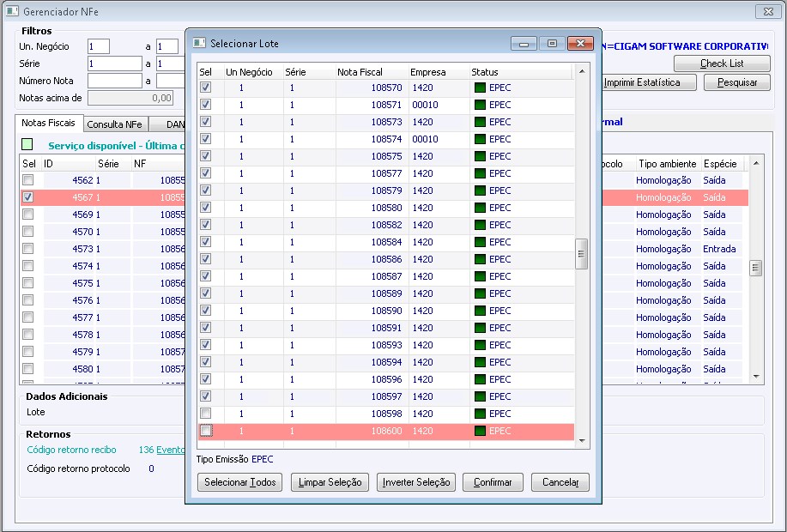Image resolution: width=787 pixels, height=532 pixels.
Task: Click green service available indicator square
Action: click(x=27, y=145)
